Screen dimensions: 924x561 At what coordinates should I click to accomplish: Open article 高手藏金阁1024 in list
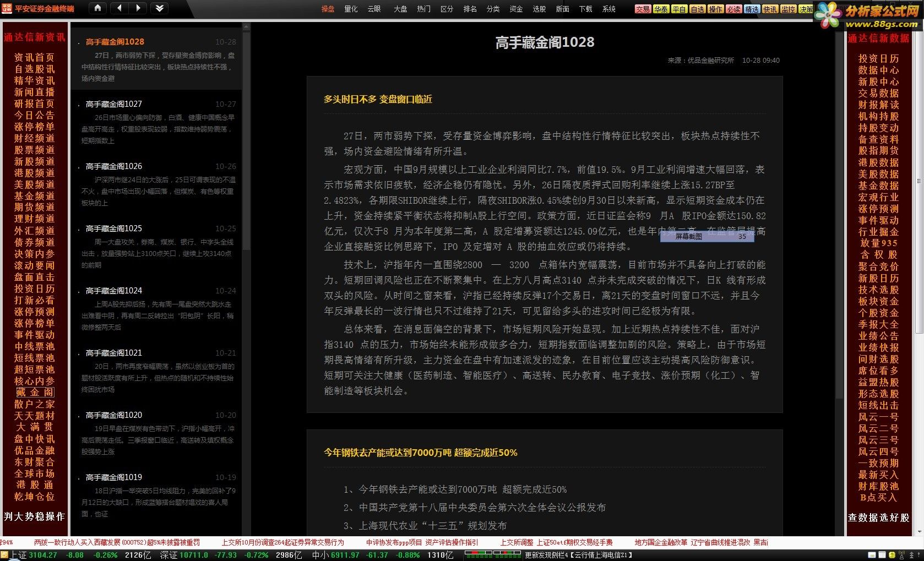tap(113, 290)
